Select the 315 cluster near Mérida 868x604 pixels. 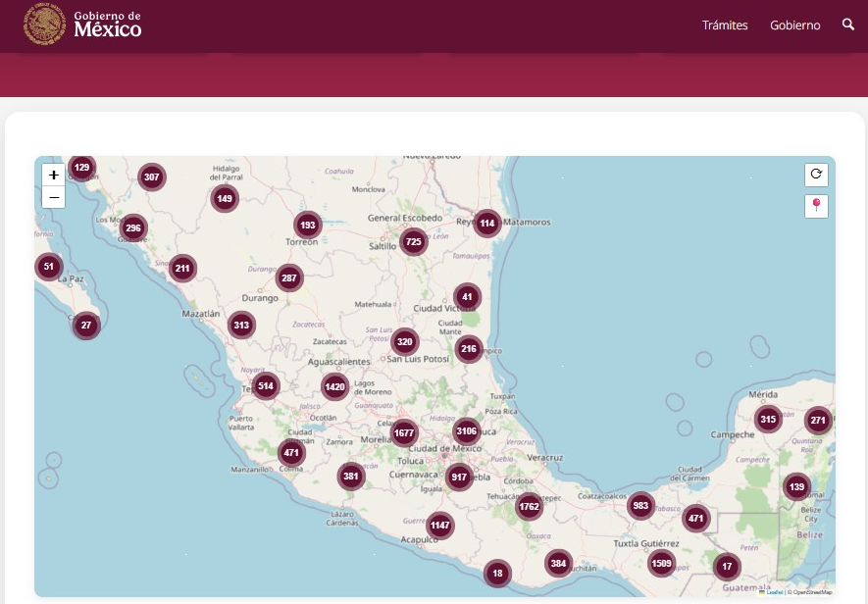coord(768,419)
